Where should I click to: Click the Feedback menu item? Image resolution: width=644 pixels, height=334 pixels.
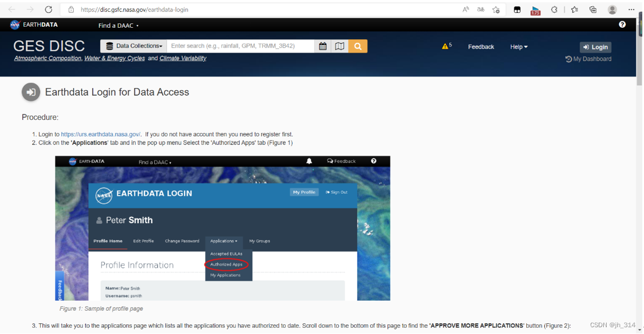click(x=481, y=47)
